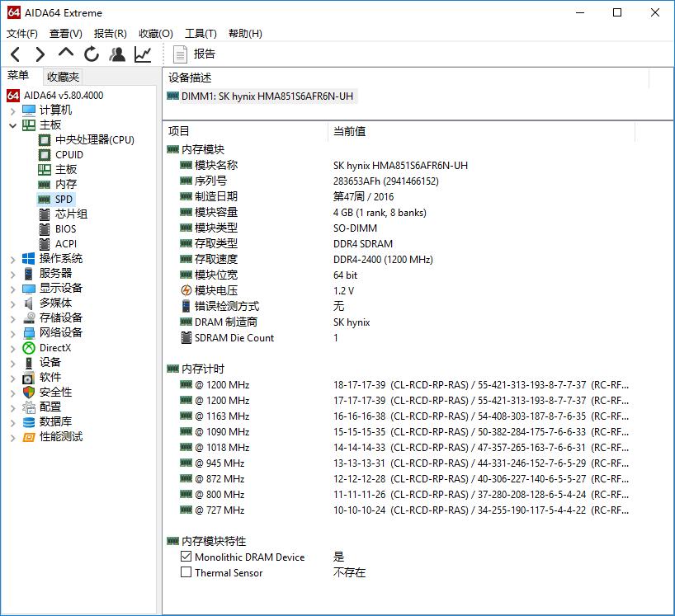
Task: Select the CPUID icon in the sidebar
Action: click(x=45, y=154)
